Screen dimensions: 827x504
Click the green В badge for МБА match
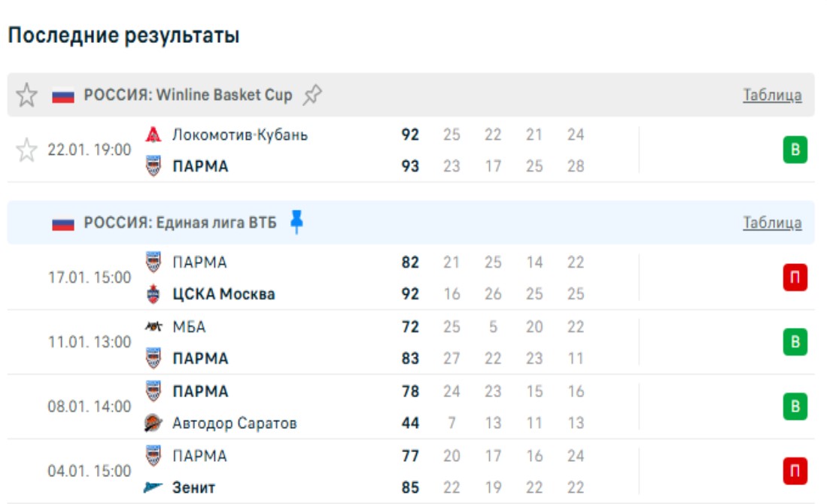pos(795,343)
